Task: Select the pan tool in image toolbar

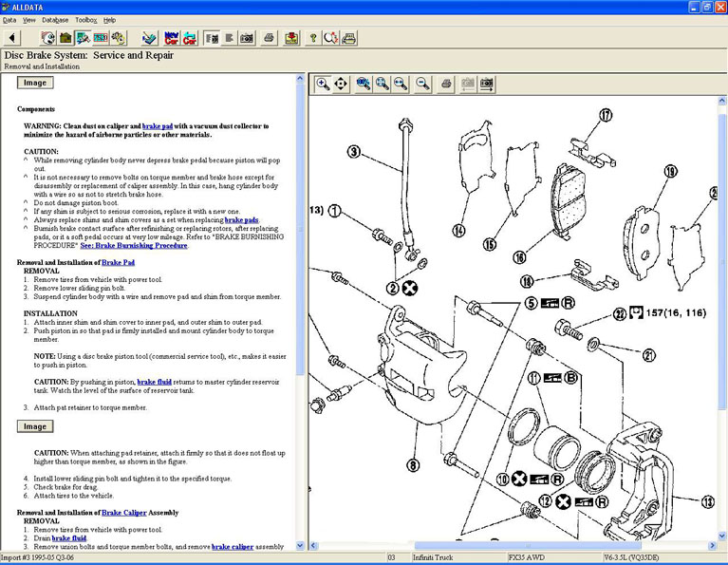Action: (341, 84)
